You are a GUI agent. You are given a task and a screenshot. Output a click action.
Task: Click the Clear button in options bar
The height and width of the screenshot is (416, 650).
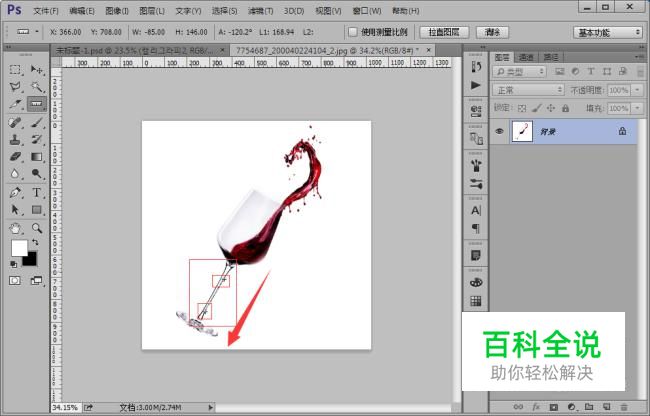tap(492, 32)
